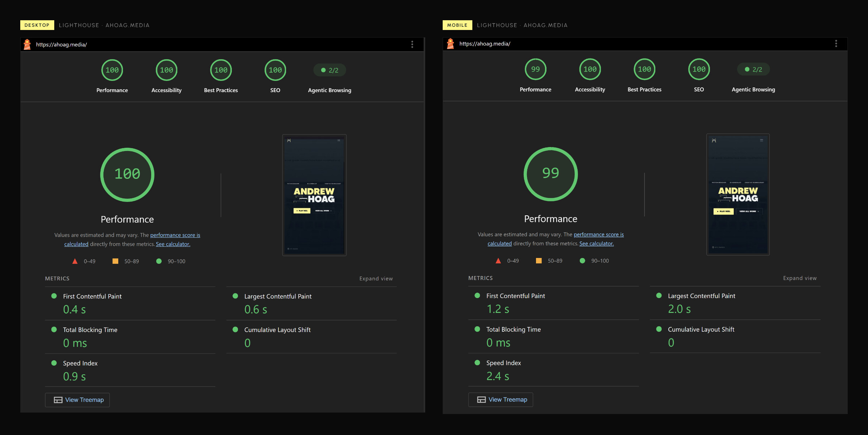Select the Mobile Performance 99 score gauge
This screenshot has height=435, width=868.
coord(536,69)
